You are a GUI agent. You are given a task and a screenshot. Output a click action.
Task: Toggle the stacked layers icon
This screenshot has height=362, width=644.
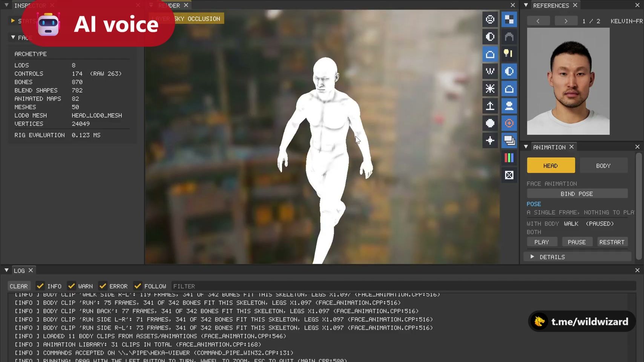[509, 141]
